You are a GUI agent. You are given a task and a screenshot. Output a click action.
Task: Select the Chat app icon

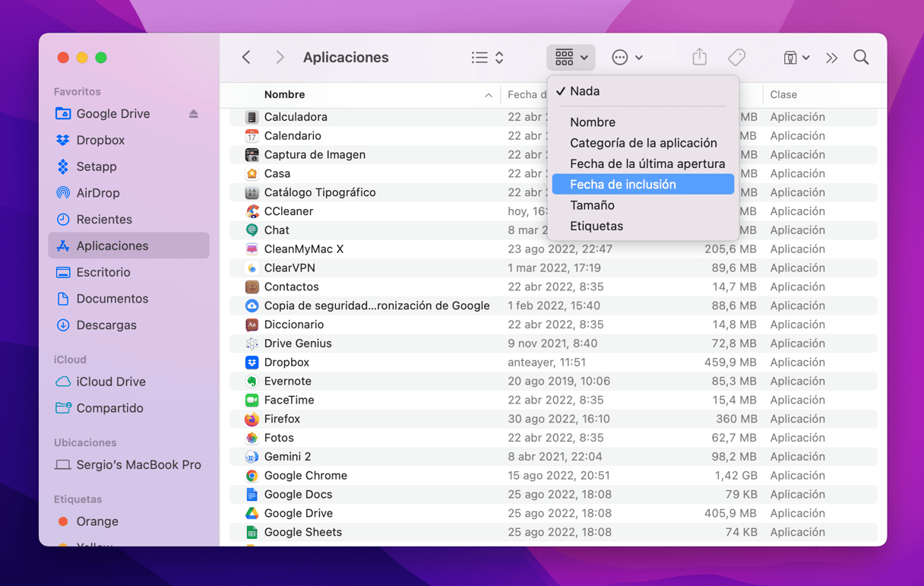point(252,230)
